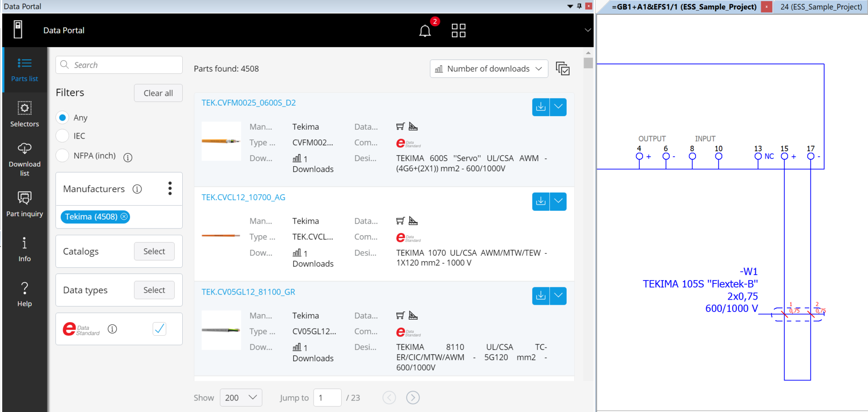This screenshot has height=412, width=868.
Task: Click commercial data cart icon for TEK.CVCL12_10700_AG
Action: click(x=401, y=221)
